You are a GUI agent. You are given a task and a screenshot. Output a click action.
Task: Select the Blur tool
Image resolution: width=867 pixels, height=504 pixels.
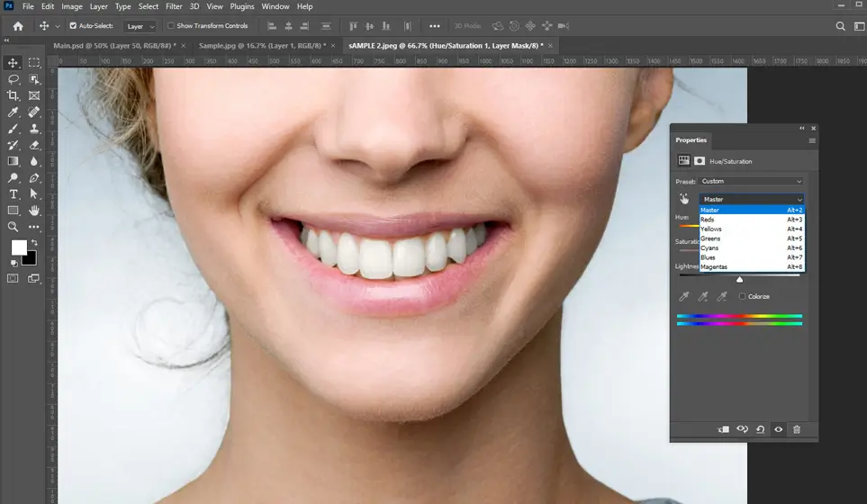point(34,161)
